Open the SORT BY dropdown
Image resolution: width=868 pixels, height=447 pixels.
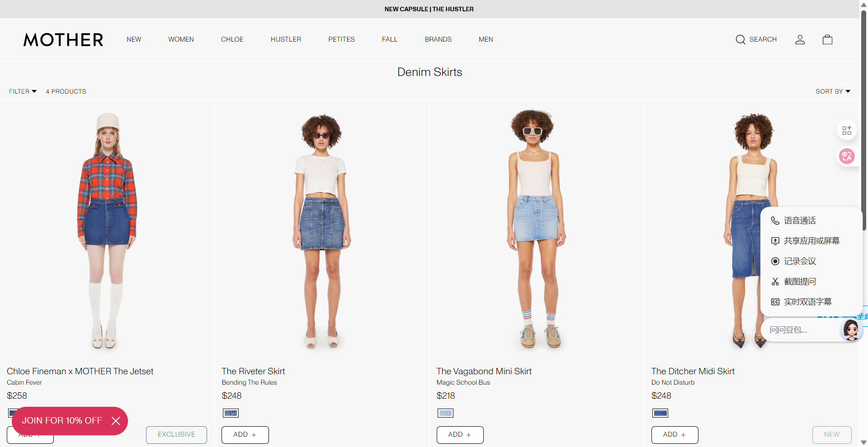[833, 91]
